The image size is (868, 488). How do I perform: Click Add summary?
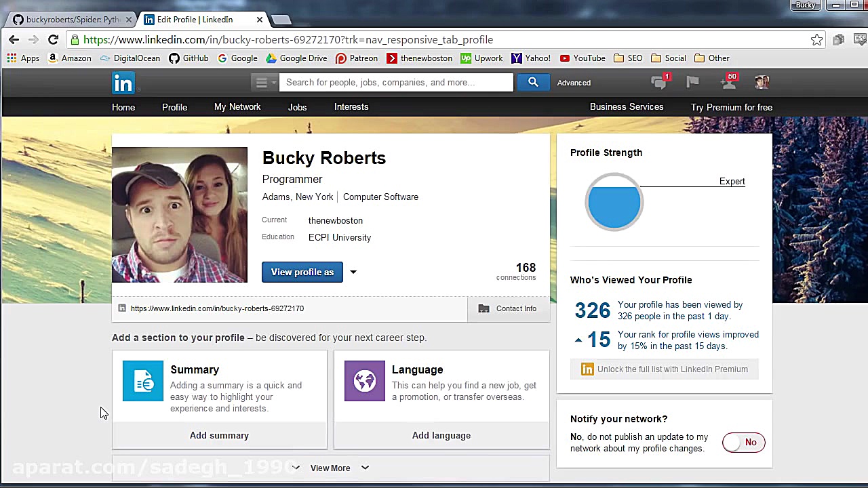[x=219, y=435]
